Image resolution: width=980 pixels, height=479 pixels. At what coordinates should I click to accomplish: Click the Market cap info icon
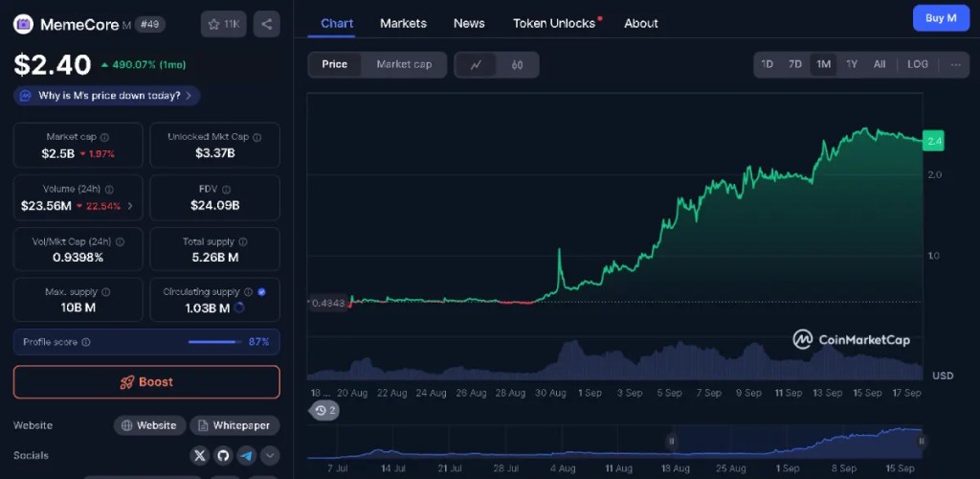tap(105, 137)
